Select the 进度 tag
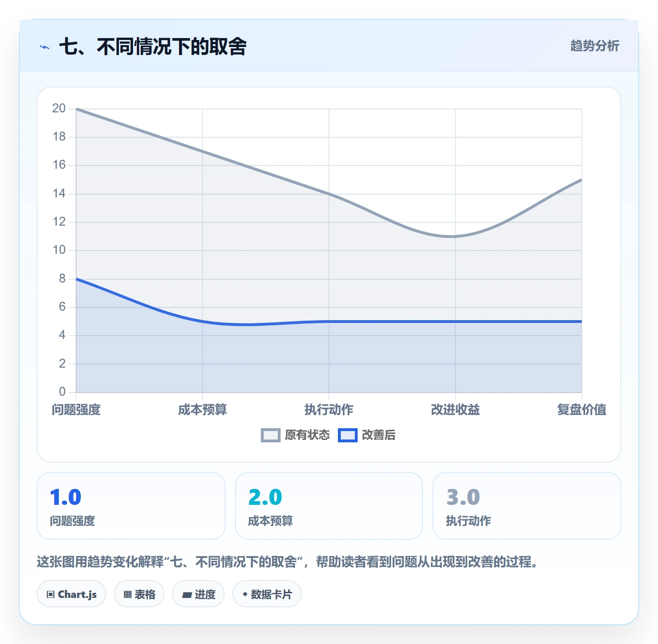This screenshot has height=644, width=658. click(x=198, y=594)
